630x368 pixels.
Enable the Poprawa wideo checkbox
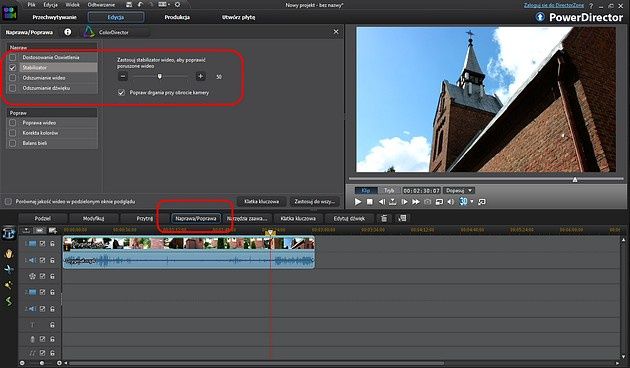12,123
